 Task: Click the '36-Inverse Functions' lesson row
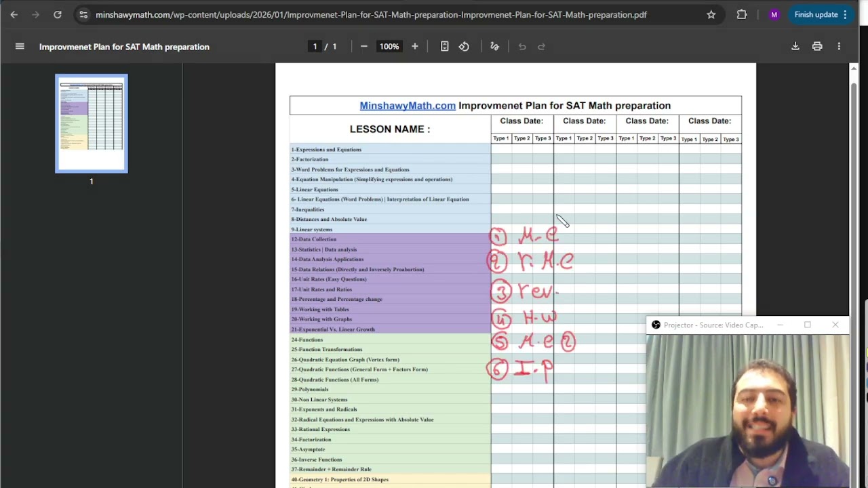coord(390,459)
